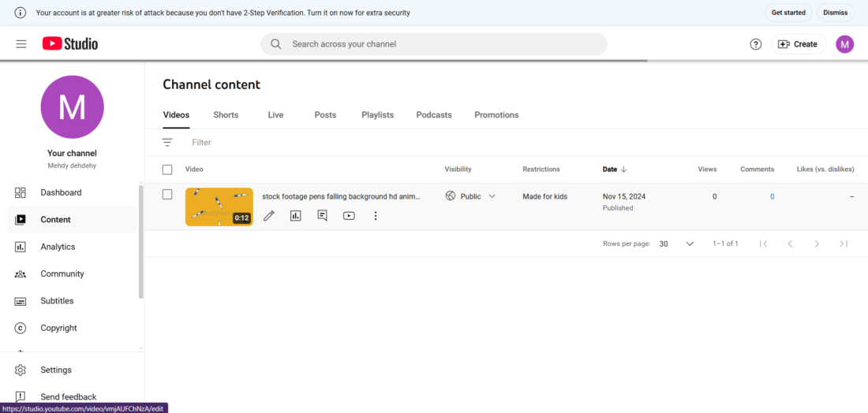Sort by the Date column arrow
The height and width of the screenshot is (413, 868).
click(x=624, y=169)
